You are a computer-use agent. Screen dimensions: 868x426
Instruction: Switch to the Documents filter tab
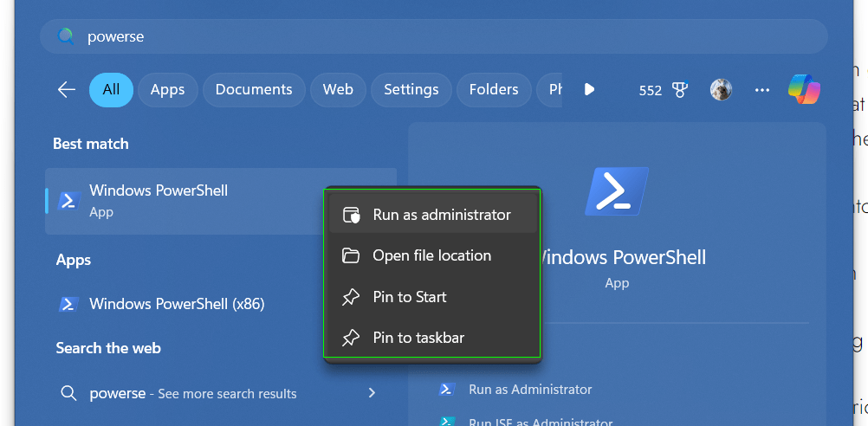coord(253,89)
